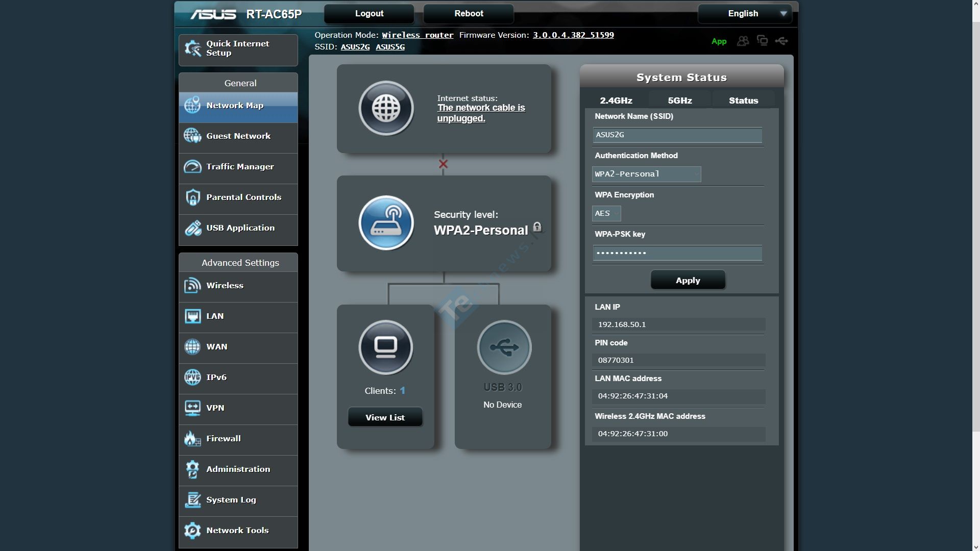980x551 pixels.
Task: Click the LAN IP value 192.168.50.1
Action: (622, 324)
